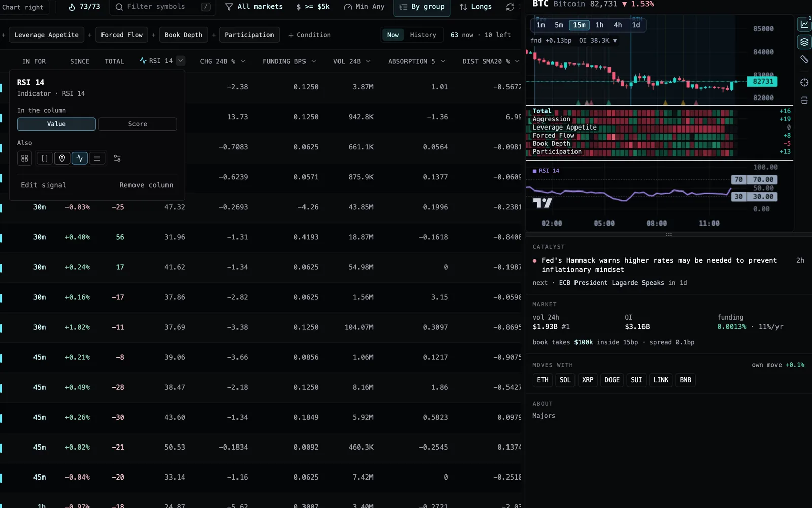Click the TradingView logo on RSI chart

[x=543, y=203]
